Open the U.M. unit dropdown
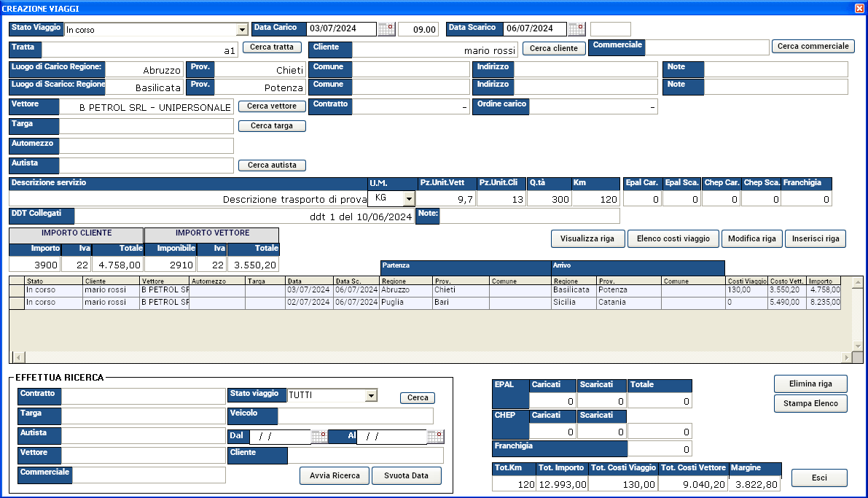 409,198
